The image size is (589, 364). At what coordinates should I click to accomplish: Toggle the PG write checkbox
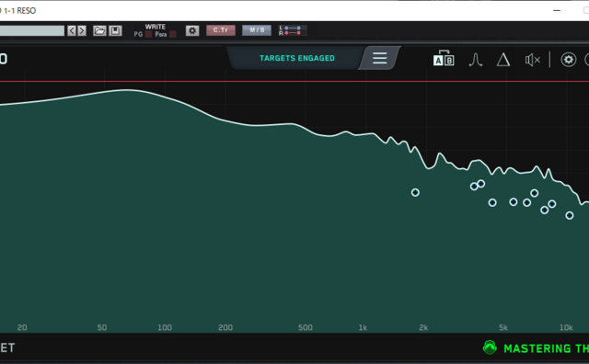[x=149, y=35]
